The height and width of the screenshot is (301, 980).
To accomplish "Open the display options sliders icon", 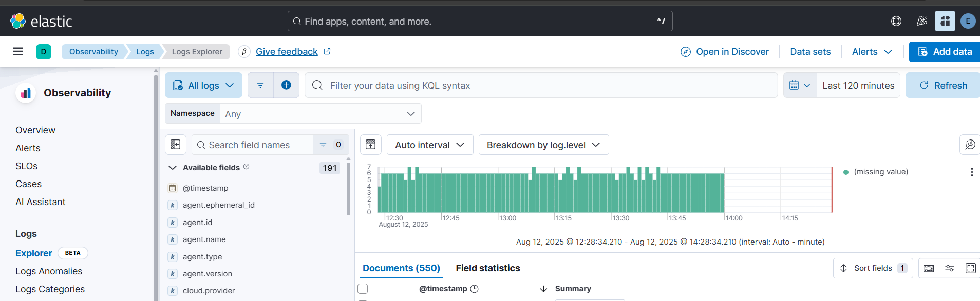I will 950,268.
